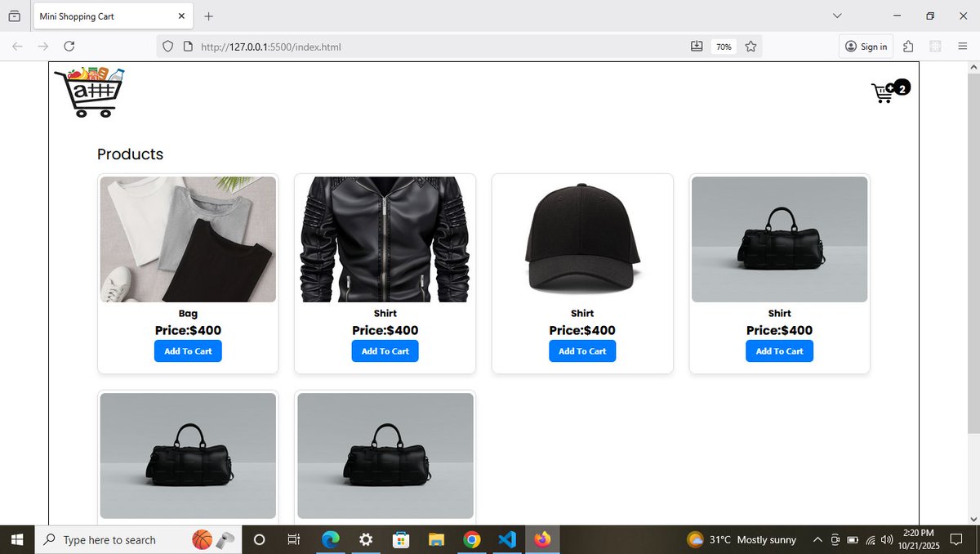This screenshot has height=554, width=980.
Task: Select the 'Products' heading text
Action: [130, 154]
